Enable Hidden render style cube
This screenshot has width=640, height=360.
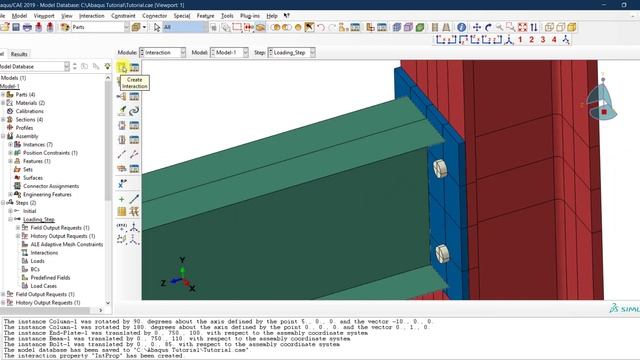pos(561,27)
